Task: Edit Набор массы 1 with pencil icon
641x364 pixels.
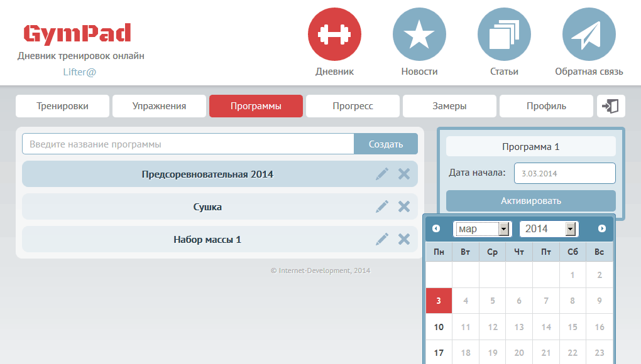Action: (382, 239)
